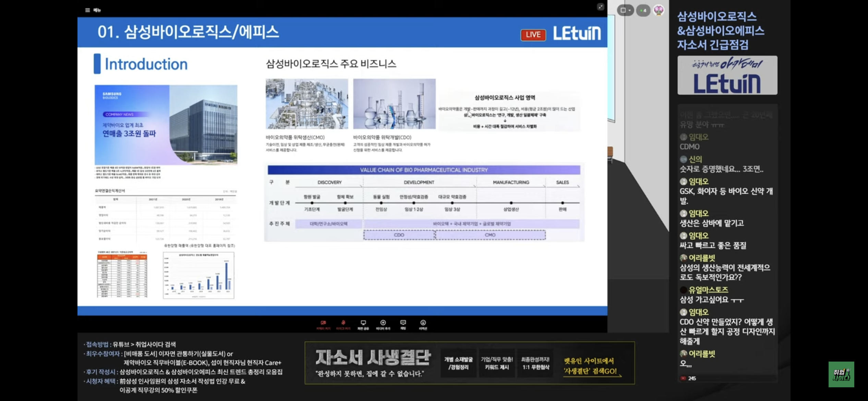This screenshot has width=868, height=401.
Task: Turn on the camera (카메라 켜기)
Action: pyautogui.click(x=323, y=325)
